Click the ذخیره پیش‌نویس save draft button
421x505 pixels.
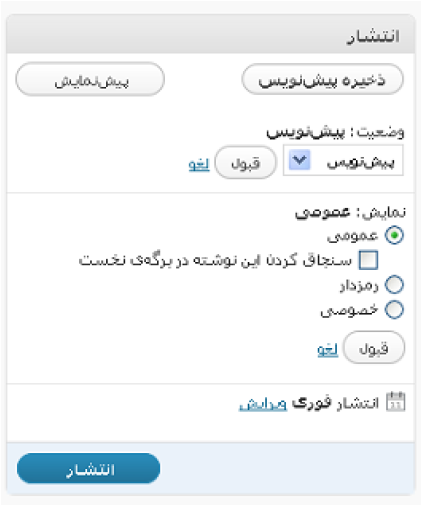click(322, 80)
